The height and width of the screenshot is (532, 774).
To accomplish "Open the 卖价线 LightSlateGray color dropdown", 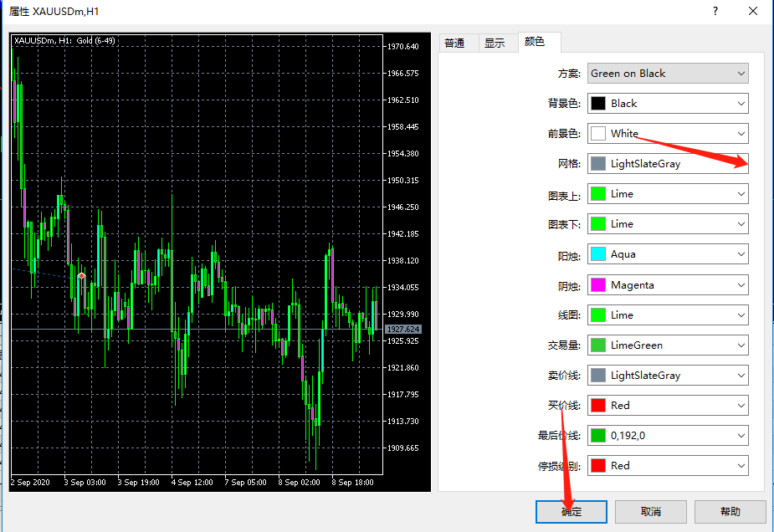I will click(668, 375).
